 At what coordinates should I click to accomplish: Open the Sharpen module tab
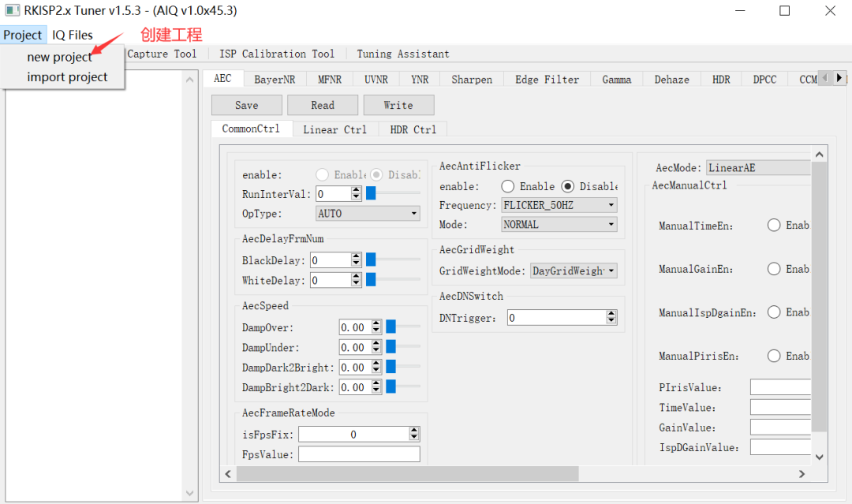(472, 80)
